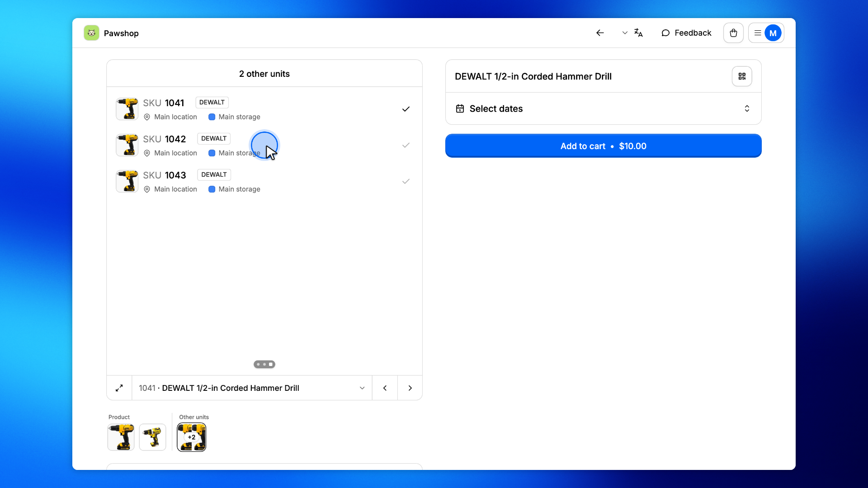Go to next unit with right chevron
Image resolution: width=868 pixels, height=488 pixels.
(410, 388)
